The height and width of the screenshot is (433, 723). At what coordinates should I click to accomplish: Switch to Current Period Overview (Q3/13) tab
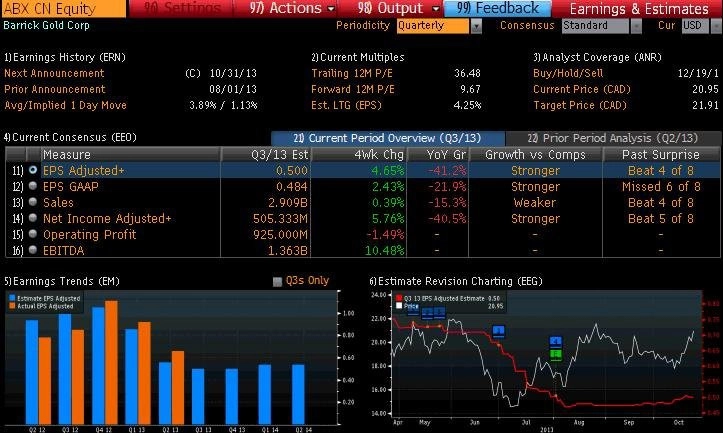pyautogui.click(x=388, y=138)
